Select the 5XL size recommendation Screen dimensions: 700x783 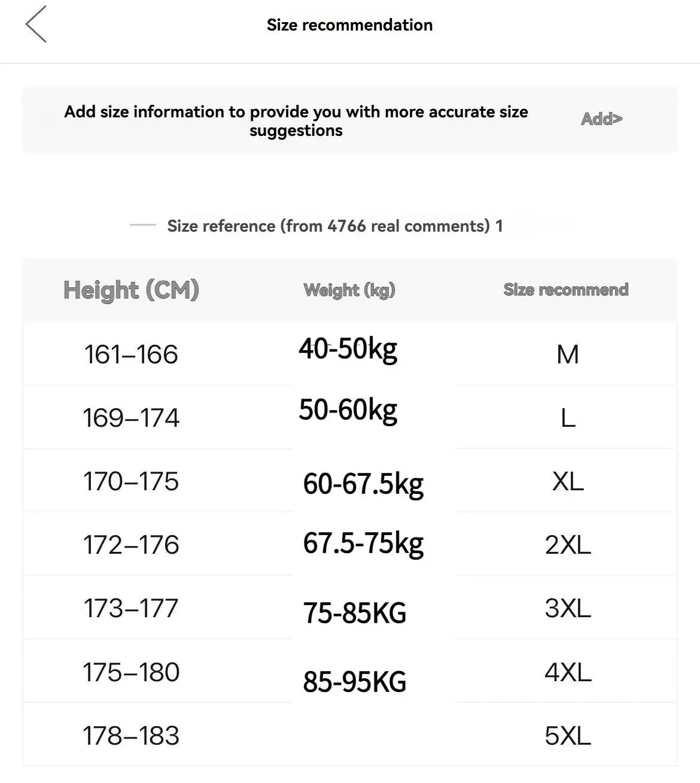pyautogui.click(x=567, y=736)
